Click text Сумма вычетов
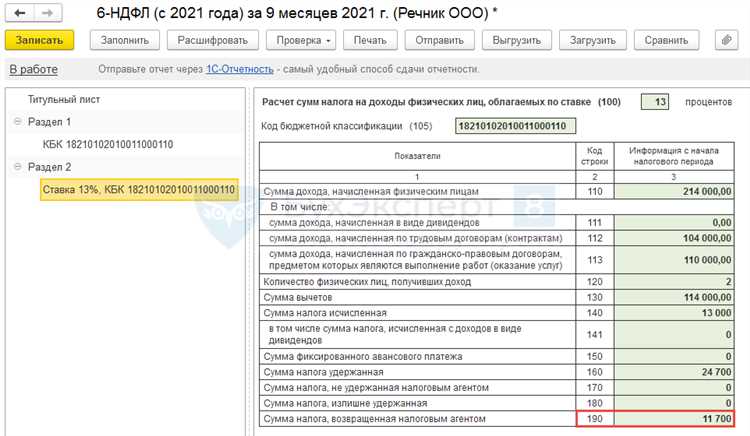 [x=298, y=297]
